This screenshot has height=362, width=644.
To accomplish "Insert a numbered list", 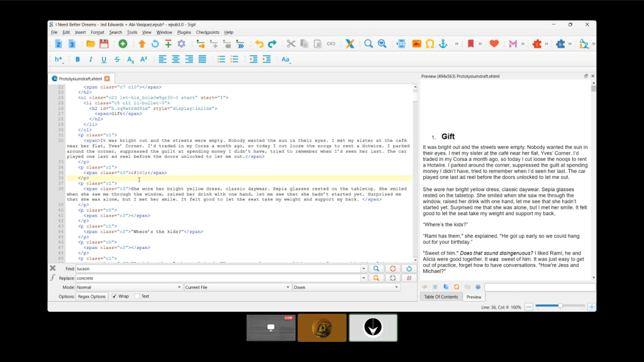I will [x=235, y=60].
